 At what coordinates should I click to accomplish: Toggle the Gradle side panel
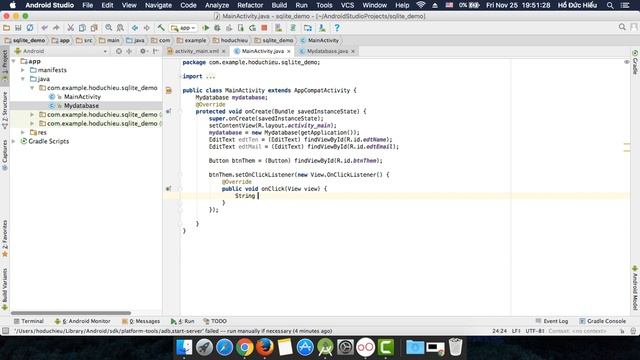(x=635, y=62)
